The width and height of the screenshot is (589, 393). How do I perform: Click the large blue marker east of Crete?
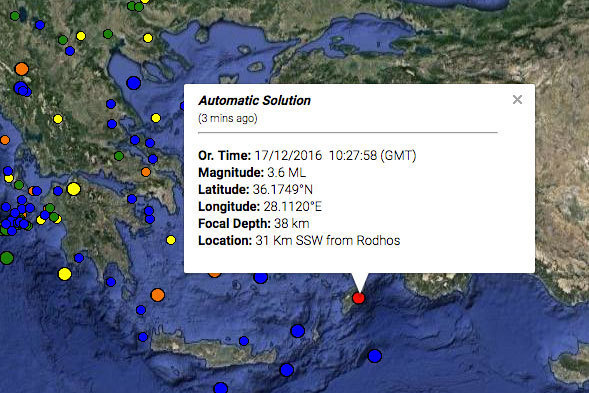click(298, 331)
